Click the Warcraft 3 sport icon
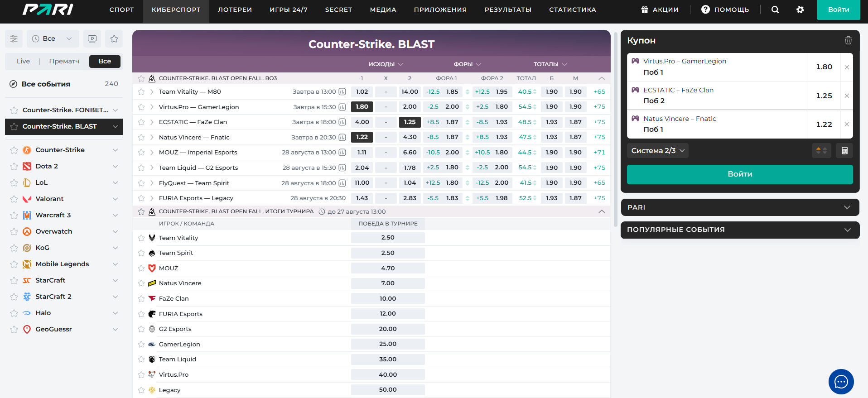Image resolution: width=868 pixels, height=398 pixels. click(27, 215)
